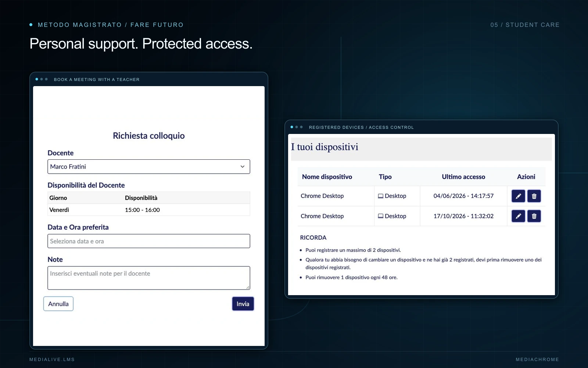Image resolution: width=588 pixels, height=368 pixels.
Task: Click the 'Puoi registrare un massimo di 2 dispositivi' note
Action: click(x=353, y=250)
